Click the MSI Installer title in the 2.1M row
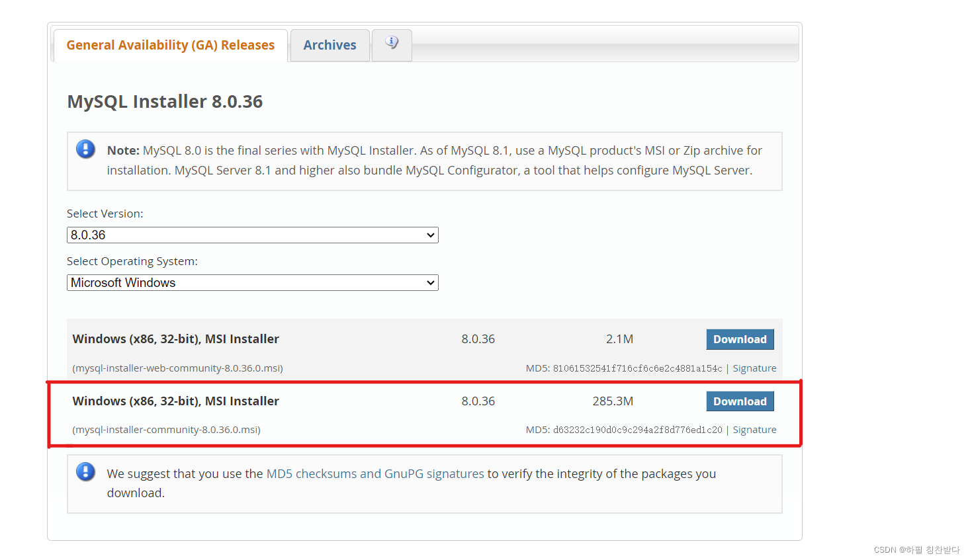This screenshot has height=560, width=970. [x=175, y=339]
